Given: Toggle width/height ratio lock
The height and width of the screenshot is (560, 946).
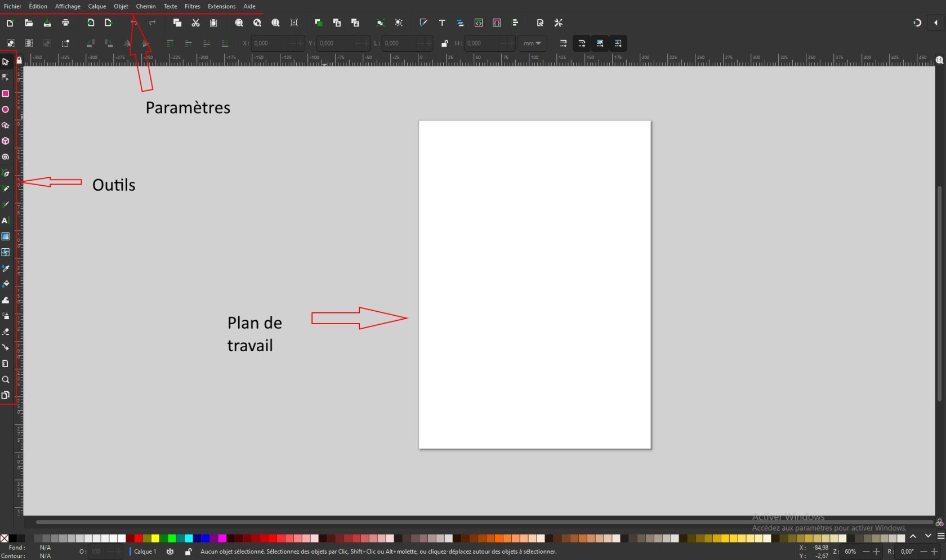Looking at the screenshot, I should click(445, 43).
